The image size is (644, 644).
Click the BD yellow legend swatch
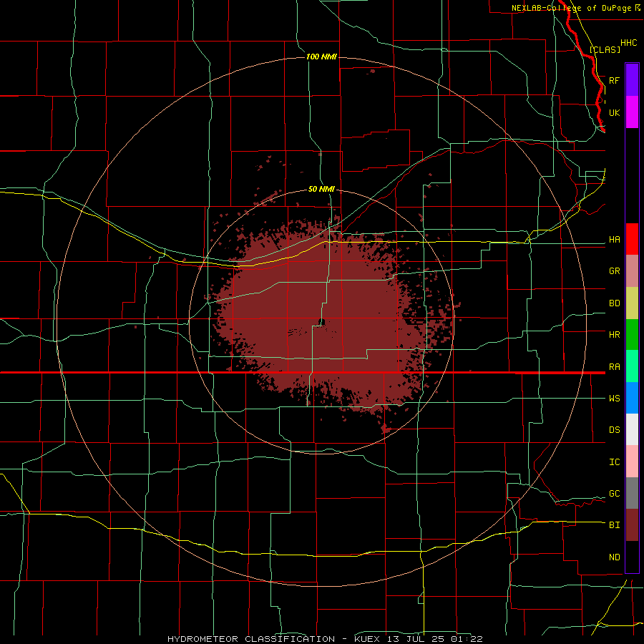tap(632, 303)
